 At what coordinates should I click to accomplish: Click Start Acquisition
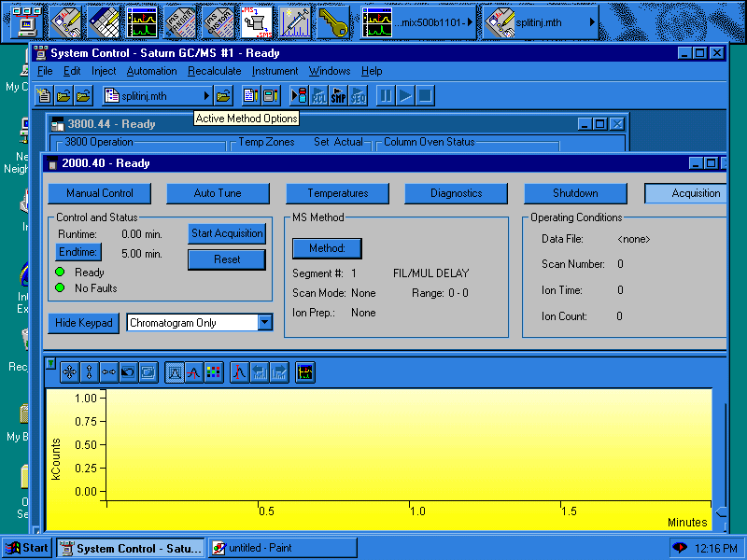pyautogui.click(x=227, y=233)
